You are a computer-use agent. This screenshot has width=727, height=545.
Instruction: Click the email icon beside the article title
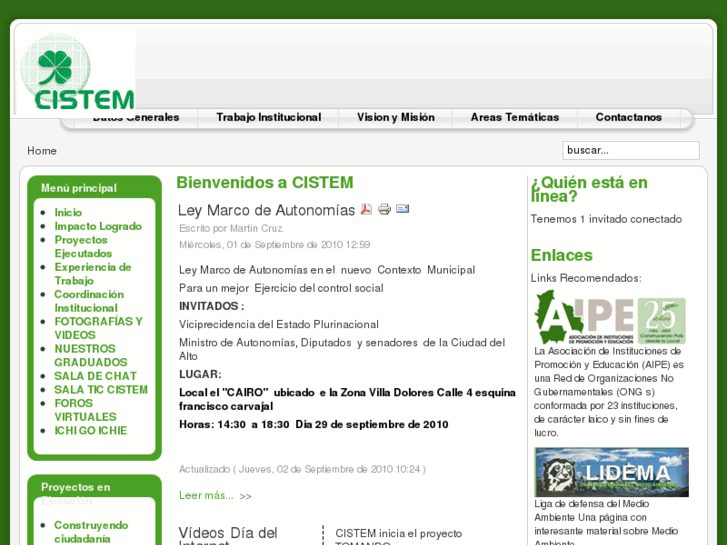click(402, 209)
